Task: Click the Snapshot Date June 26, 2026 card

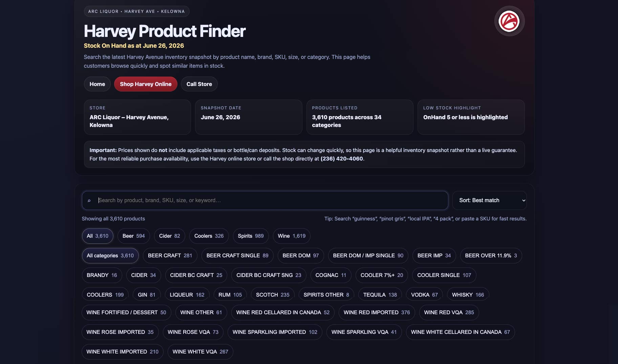Action: pos(249,117)
